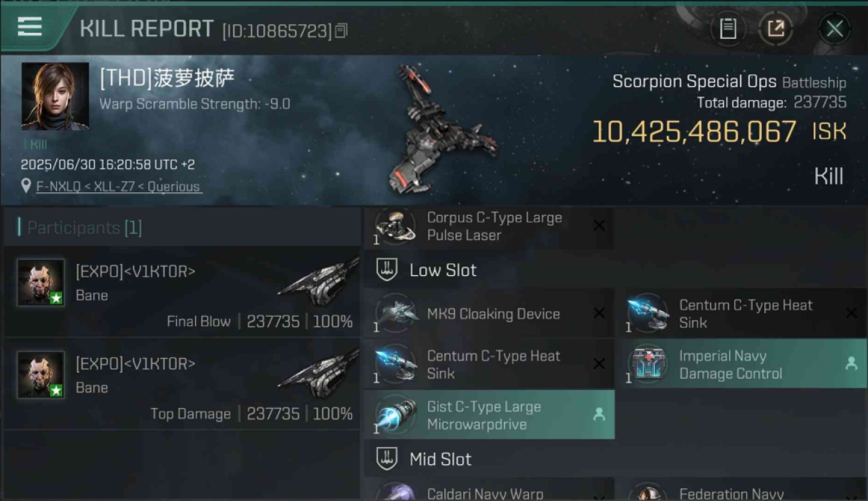This screenshot has width=868, height=501.
Task: Click the Bane ship icon for Final Blow
Action: coord(317,281)
